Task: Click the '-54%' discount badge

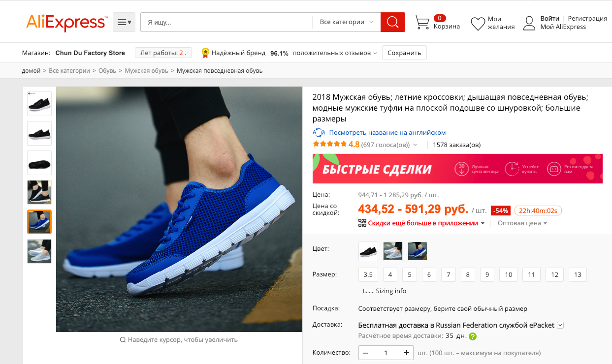Action: [x=501, y=211]
